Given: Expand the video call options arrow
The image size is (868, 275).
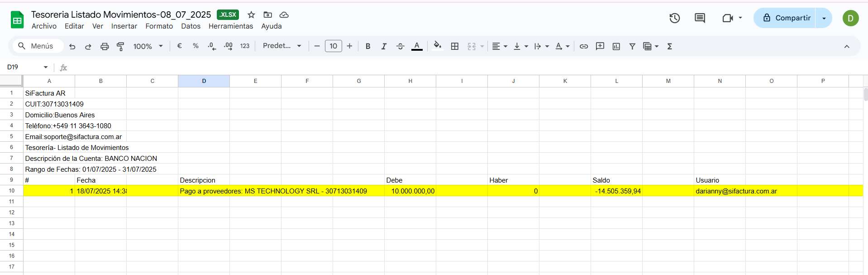Looking at the screenshot, I should [x=740, y=18].
